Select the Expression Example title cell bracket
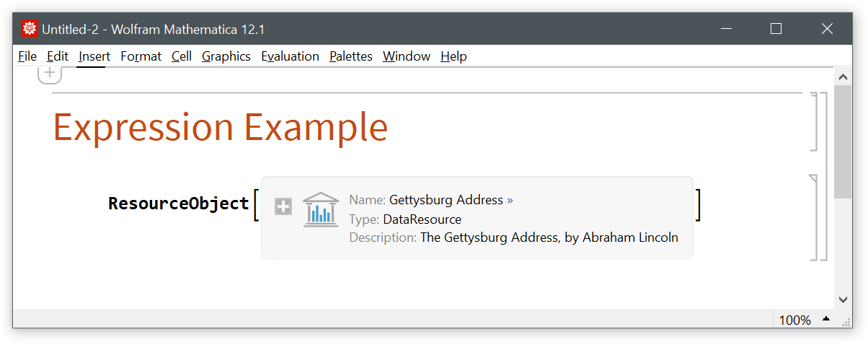 click(814, 121)
